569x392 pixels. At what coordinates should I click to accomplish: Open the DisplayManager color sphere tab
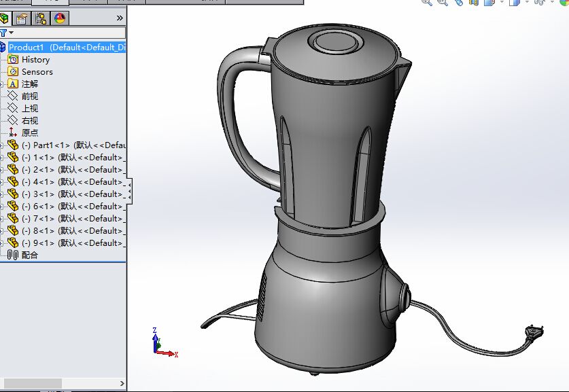60,18
